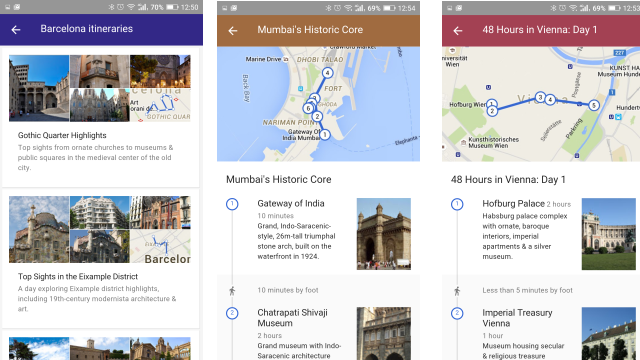The width and height of the screenshot is (640, 360).
Task: Tap 48 Hours in Vienna heading below map
Action: coord(508,180)
